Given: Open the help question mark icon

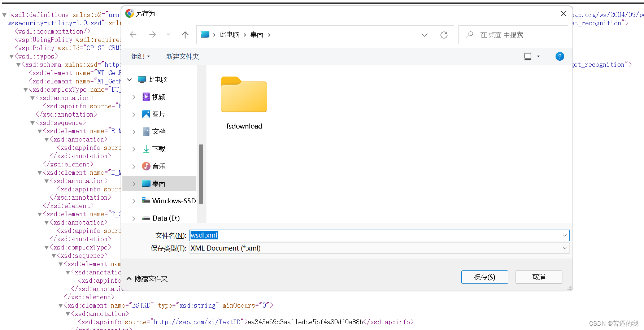Looking at the screenshot, I should 560,56.
